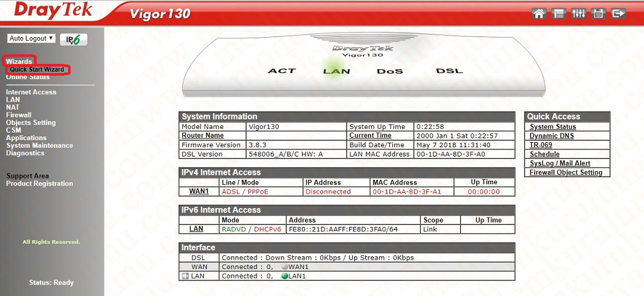Click DSL Down Stream / Up Stream row
The height and width of the screenshot is (296, 644).
coord(347,258)
